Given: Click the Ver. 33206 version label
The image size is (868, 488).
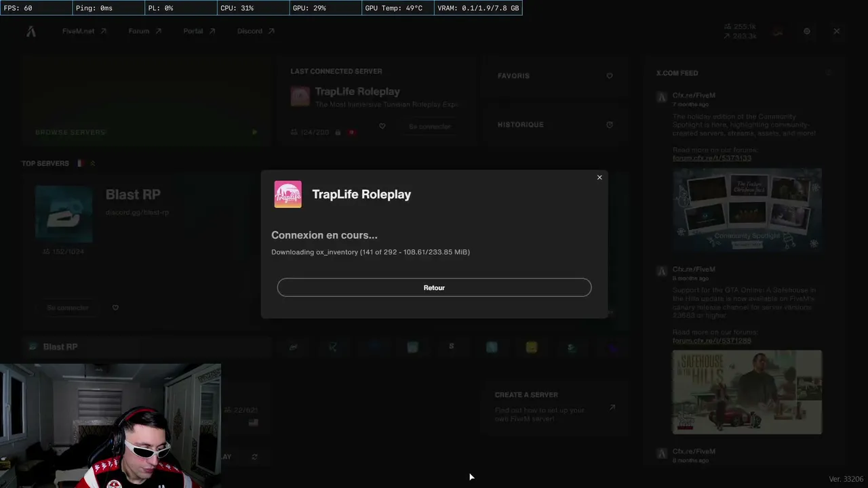Looking at the screenshot, I should [x=846, y=479].
